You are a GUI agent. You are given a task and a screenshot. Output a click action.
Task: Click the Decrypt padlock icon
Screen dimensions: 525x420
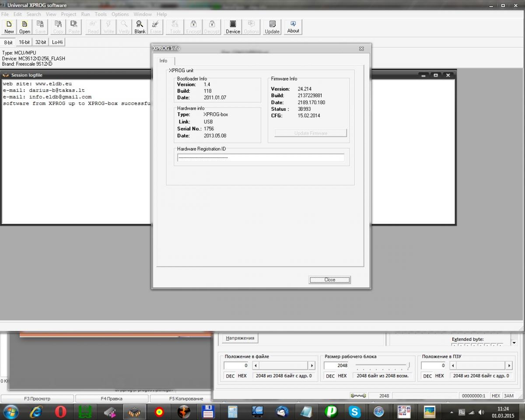pyautogui.click(x=212, y=27)
